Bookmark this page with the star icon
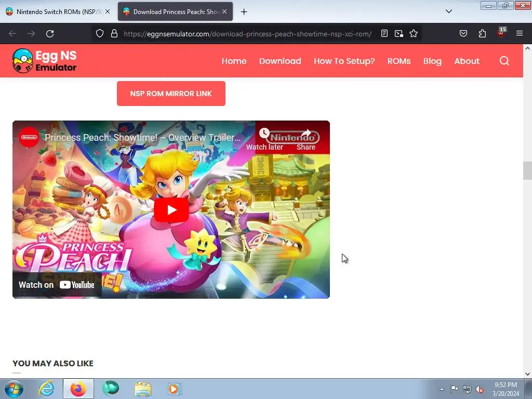 [x=413, y=34]
